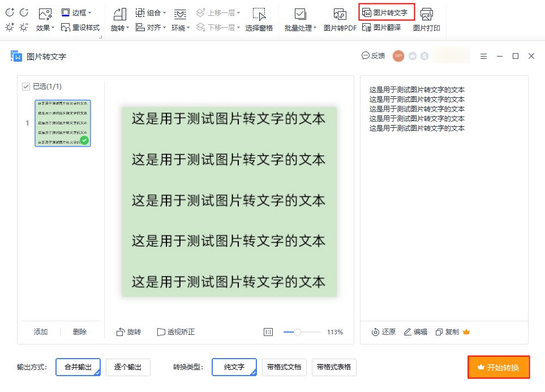
Task: Click the green preview image
Action: click(229, 201)
